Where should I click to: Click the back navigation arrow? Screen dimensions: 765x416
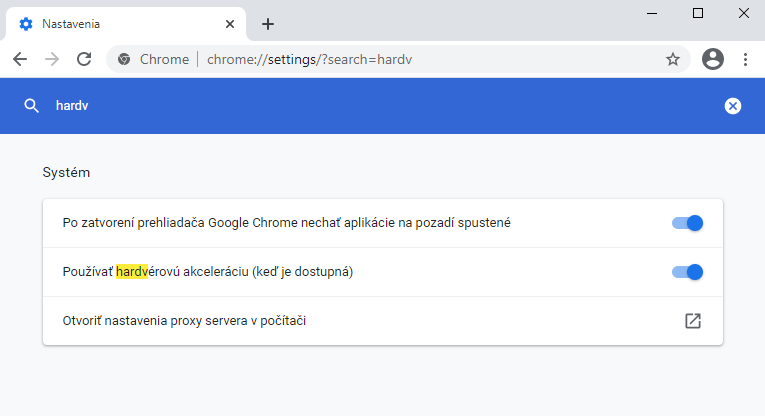click(x=20, y=59)
